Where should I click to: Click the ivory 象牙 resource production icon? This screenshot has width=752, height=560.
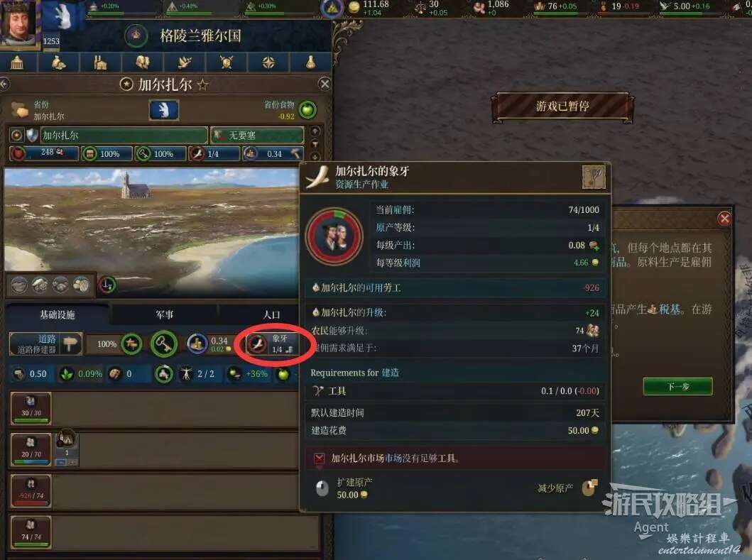258,344
